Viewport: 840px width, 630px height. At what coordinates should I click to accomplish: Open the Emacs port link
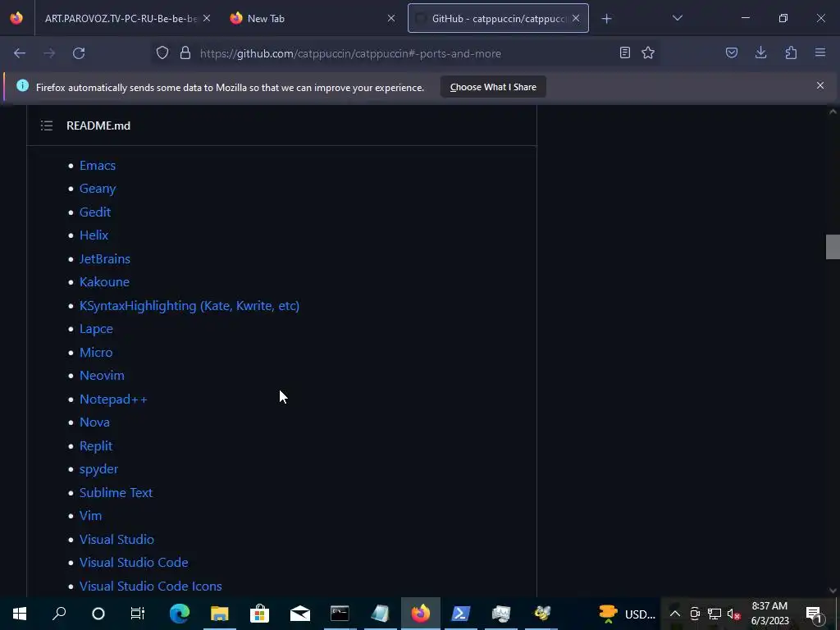[x=98, y=165]
